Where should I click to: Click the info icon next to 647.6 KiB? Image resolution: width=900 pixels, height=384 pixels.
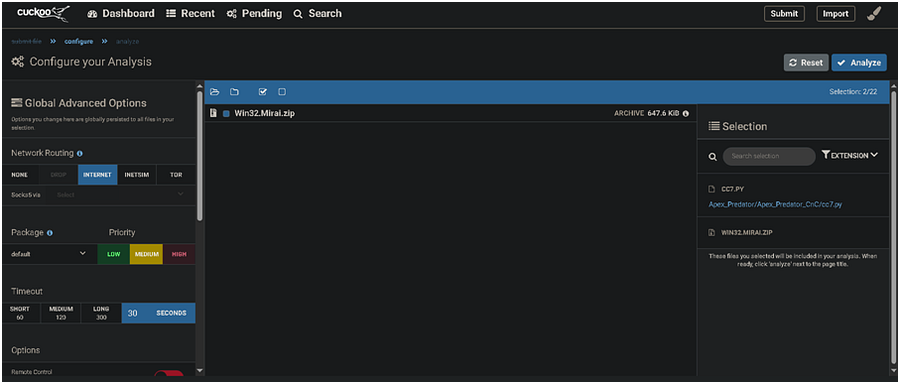(685, 114)
